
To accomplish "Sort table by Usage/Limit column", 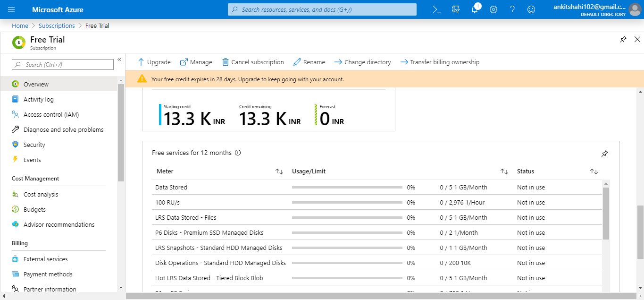I will point(504,171).
